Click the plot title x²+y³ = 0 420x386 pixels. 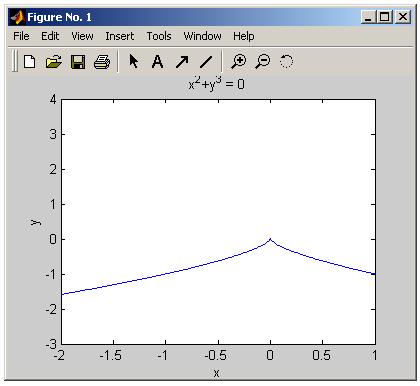pyautogui.click(x=216, y=83)
